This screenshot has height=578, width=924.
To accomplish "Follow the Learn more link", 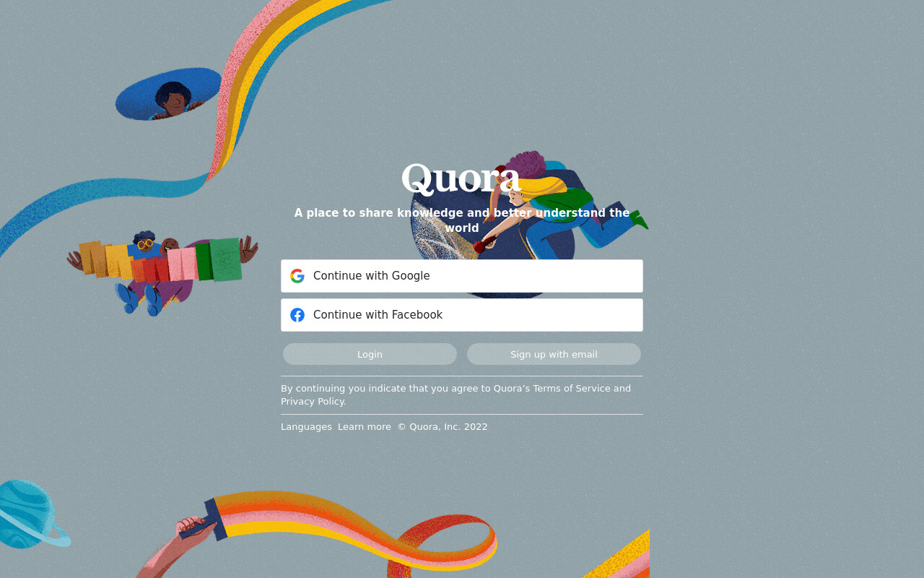I will coord(365,427).
